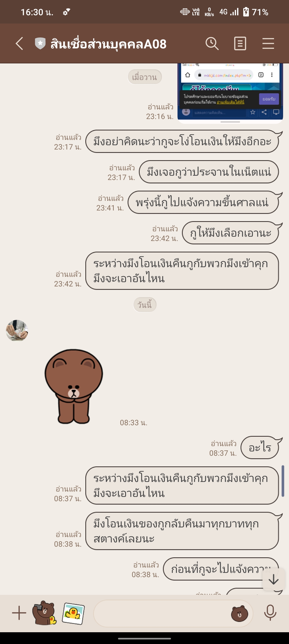Tap the Brown bear bowing sticker

point(74,386)
